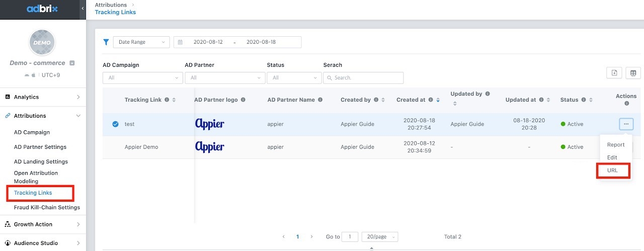Uncheck the test row checkbox
The image size is (644, 251).
115,124
